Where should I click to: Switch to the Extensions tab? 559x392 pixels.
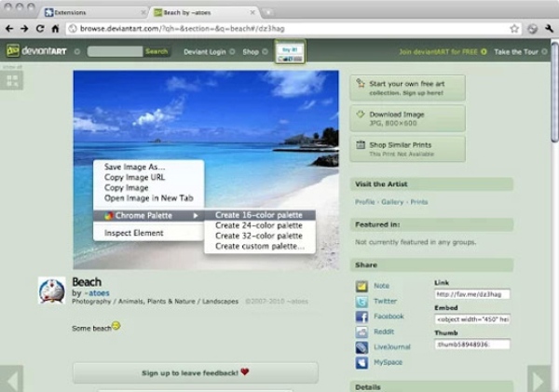click(x=91, y=12)
